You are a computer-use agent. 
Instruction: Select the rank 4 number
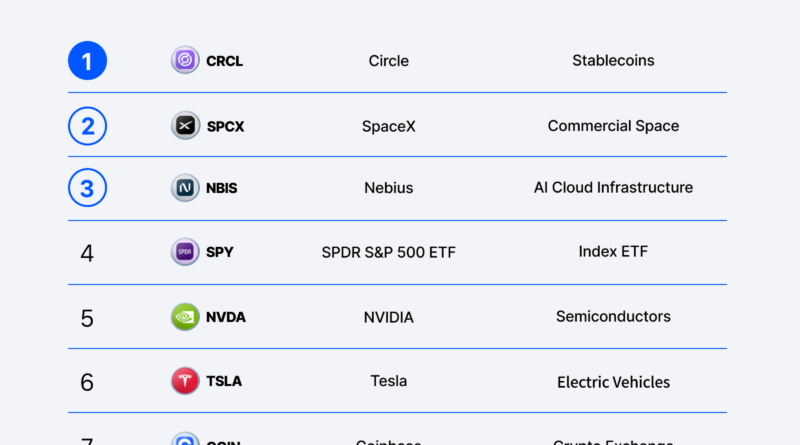pyautogui.click(x=87, y=253)
